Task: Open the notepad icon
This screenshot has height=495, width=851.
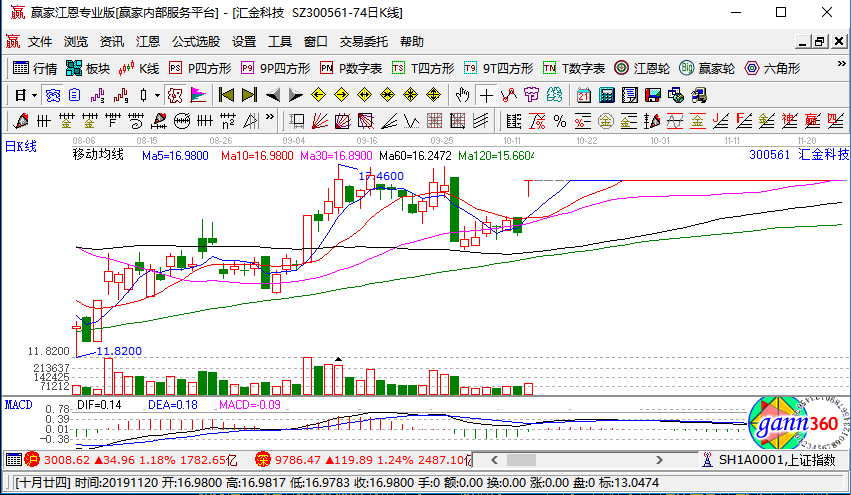Action: click(630, 96)
